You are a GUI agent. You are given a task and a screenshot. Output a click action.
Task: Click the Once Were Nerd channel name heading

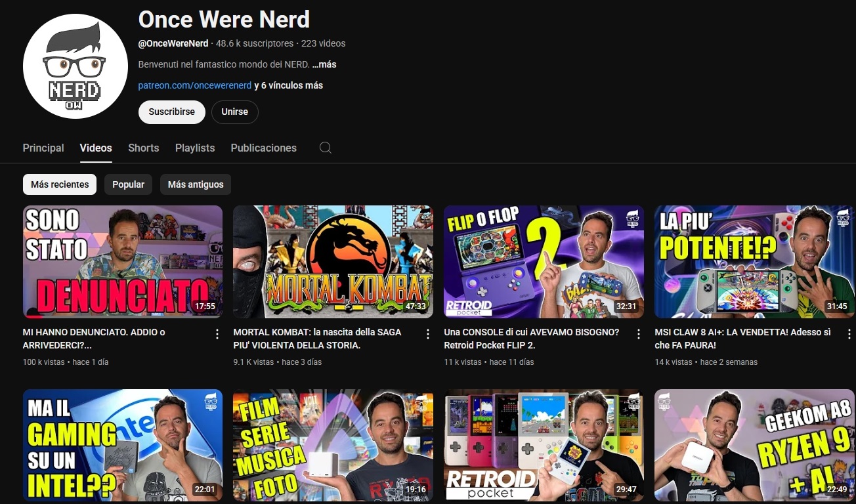click(224, 20)
